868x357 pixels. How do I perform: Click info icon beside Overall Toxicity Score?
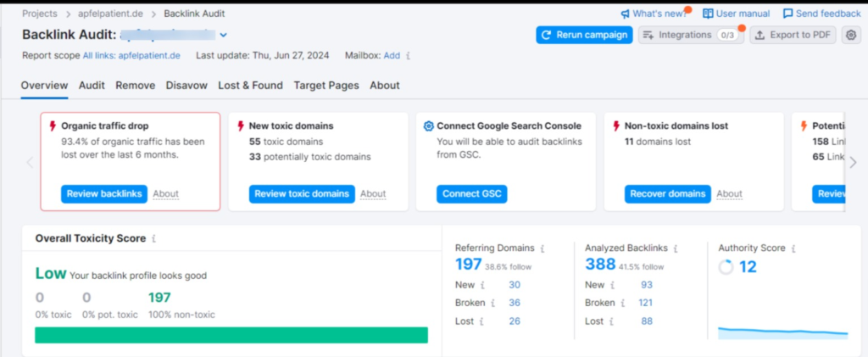point(153,238)
